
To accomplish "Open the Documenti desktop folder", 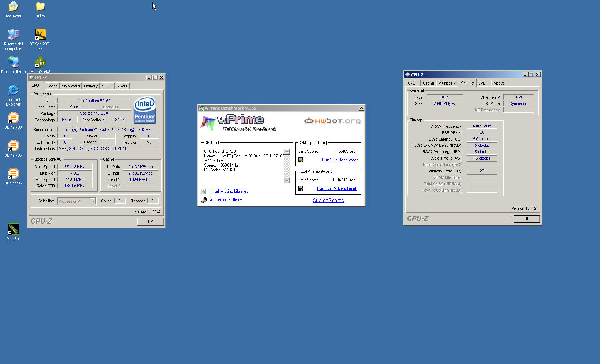I will pyautogui.click(x=13, y=9).
